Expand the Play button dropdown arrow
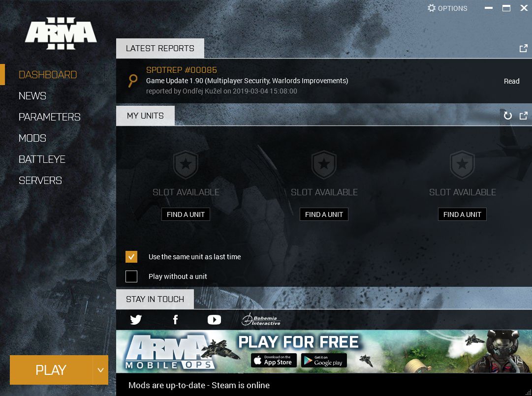The width and height of the screenshot is (532, 396). pos(100,370)
